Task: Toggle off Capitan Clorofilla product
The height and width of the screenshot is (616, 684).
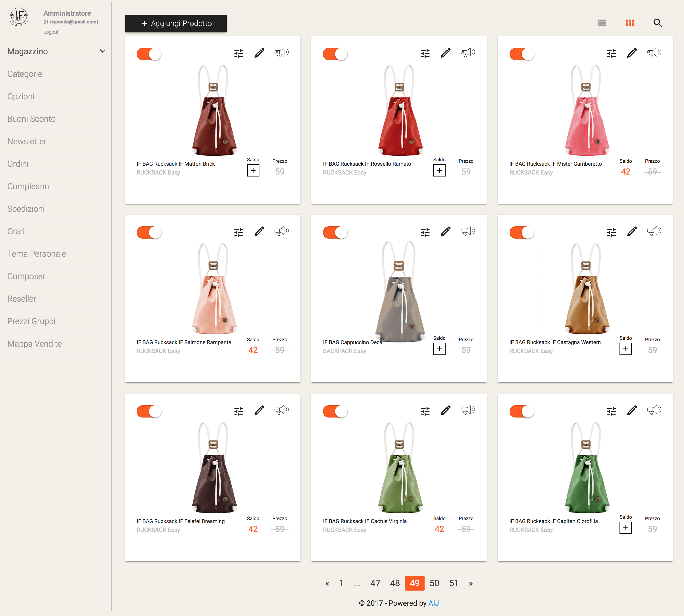Action: (x=522, y=412)
